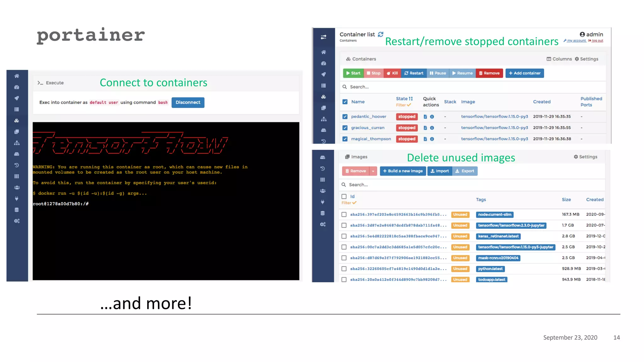Open Networks sitemap icon in Execute console sidebar
Screen dimensions: 644x362
click(x=17, y=143)
